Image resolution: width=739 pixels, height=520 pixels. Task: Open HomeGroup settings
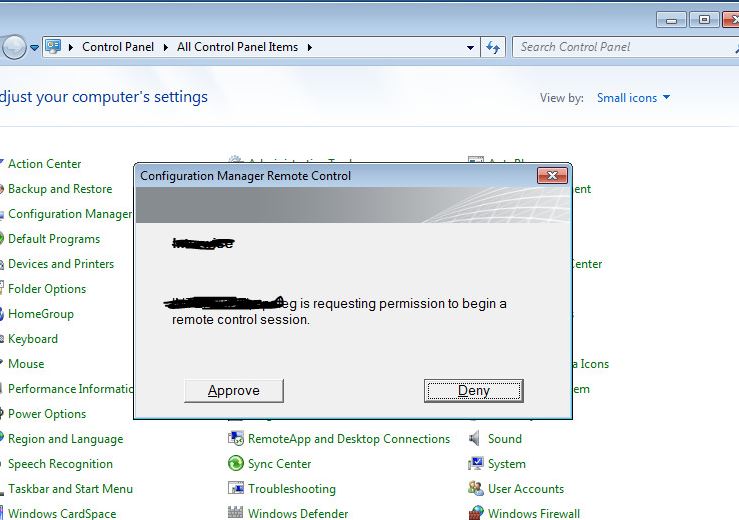click(x=41, y=314)
